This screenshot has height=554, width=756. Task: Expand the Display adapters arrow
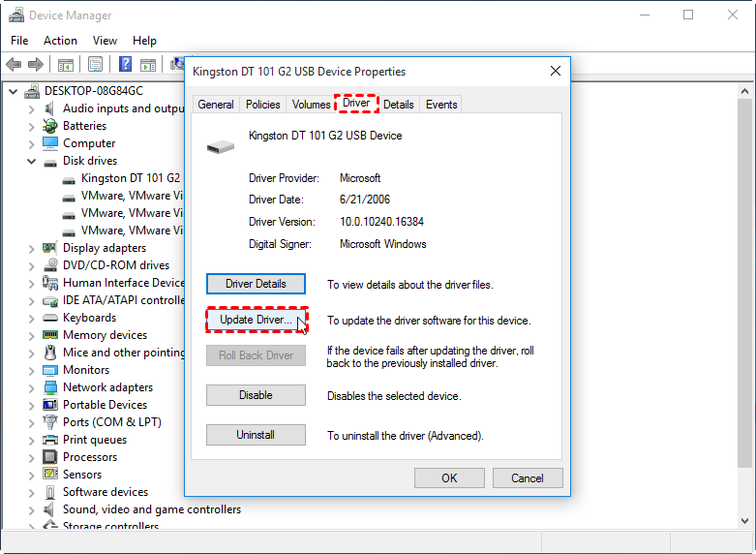31,249
